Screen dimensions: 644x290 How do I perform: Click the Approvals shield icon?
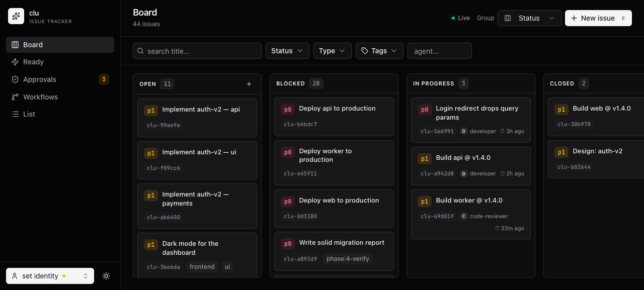coord(15,79)
